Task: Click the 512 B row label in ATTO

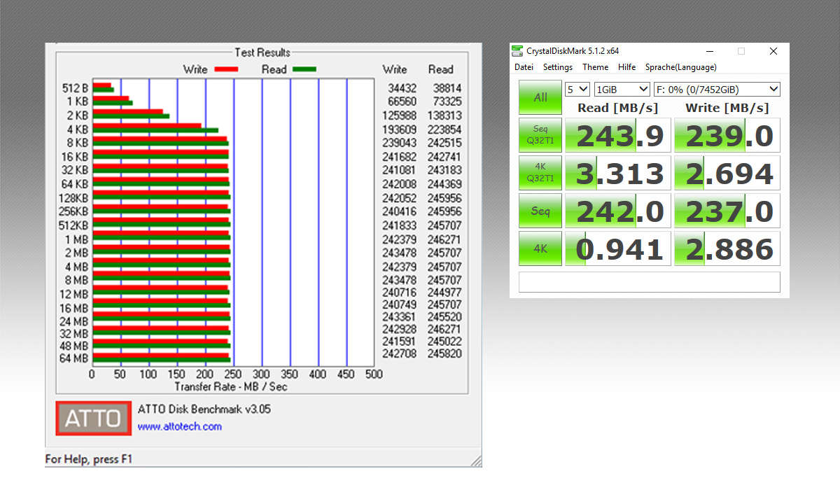Action: click(x=75, y=88)
